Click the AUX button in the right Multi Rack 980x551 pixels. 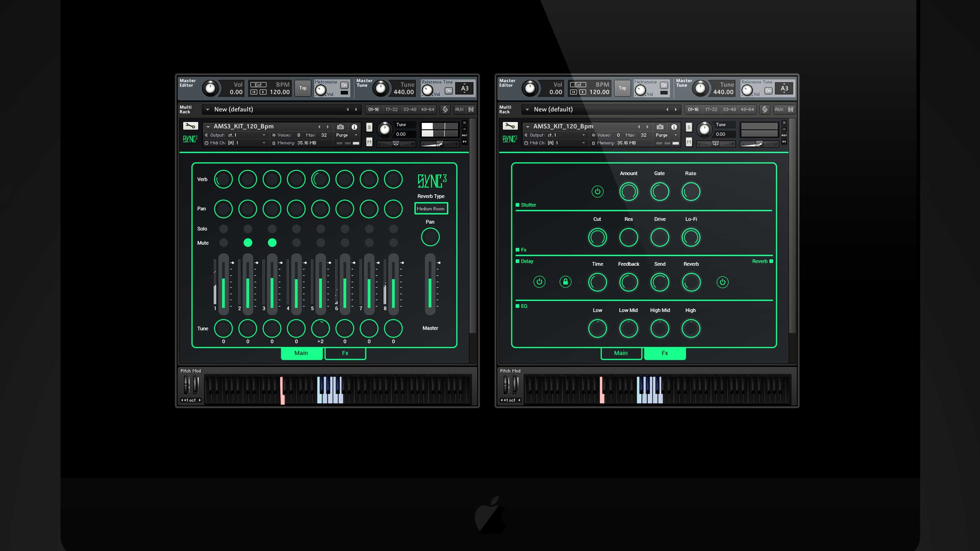(x=779, y=110)
